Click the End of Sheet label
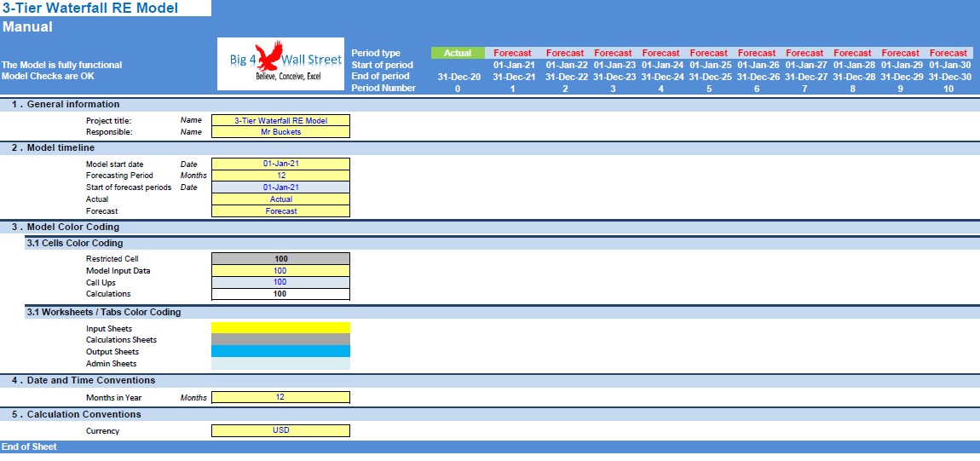Image resolution: width=980 pixels, height=461 pixels. [x=29, y=447]
